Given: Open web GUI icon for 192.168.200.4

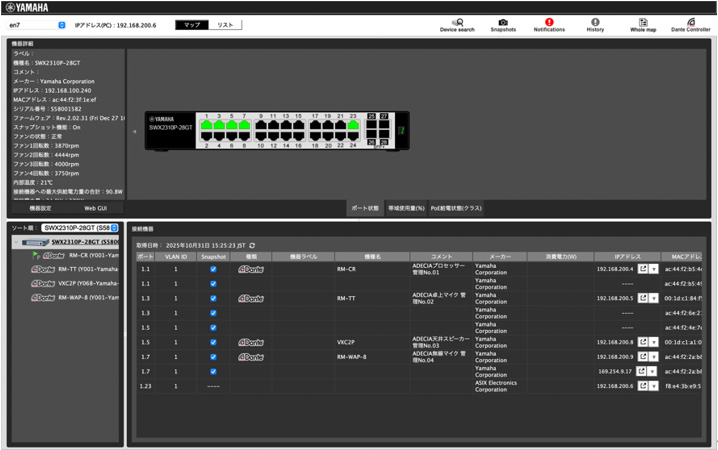Looking at the screenshot, I should pos(643,269).
